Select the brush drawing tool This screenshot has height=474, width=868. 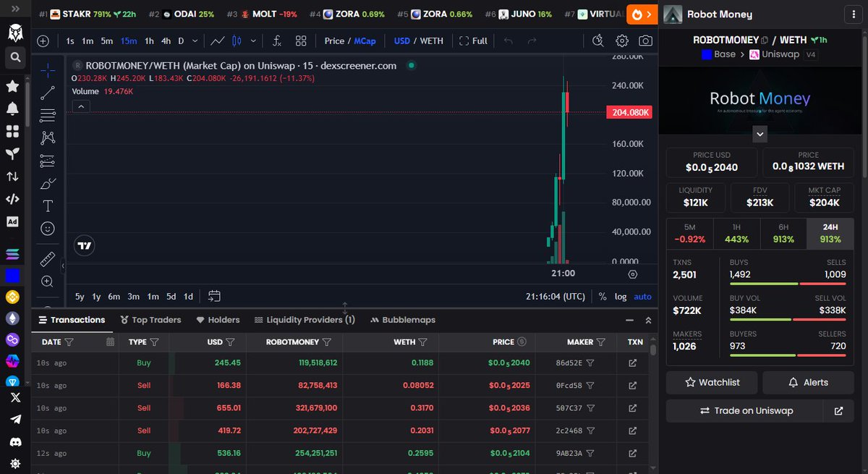point(48,183)
